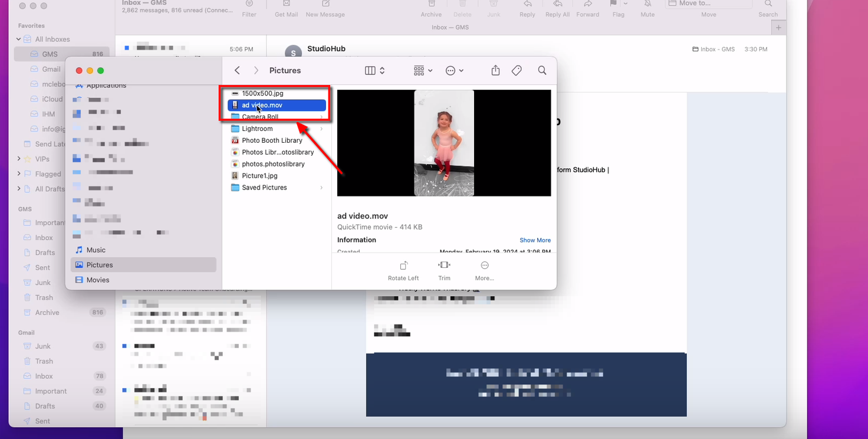Click the More… quick action icon
868x439 pixels.
coord(485,266)
